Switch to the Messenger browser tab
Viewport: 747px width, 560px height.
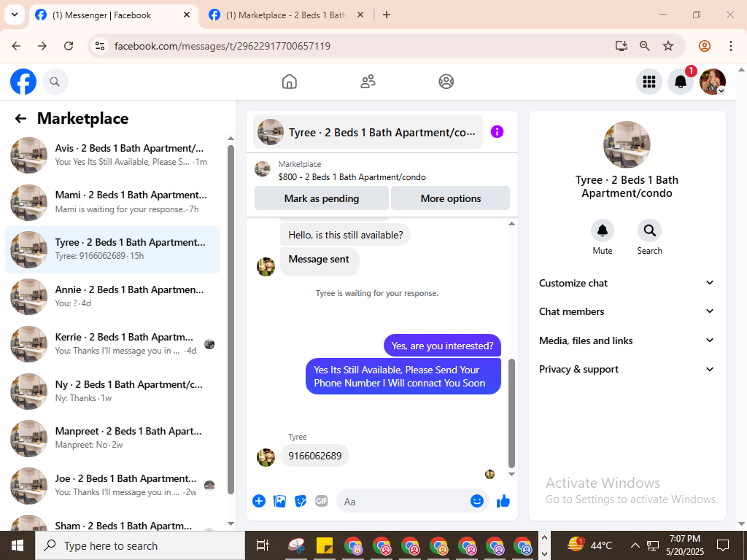(112, 15)
